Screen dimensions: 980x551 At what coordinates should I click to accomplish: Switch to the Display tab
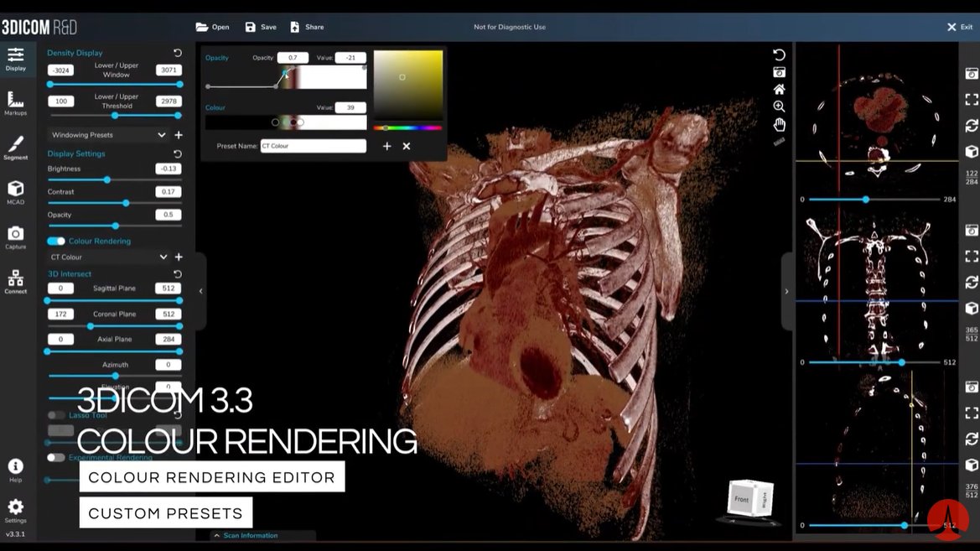pyautogui.click(x=16, y=59)
